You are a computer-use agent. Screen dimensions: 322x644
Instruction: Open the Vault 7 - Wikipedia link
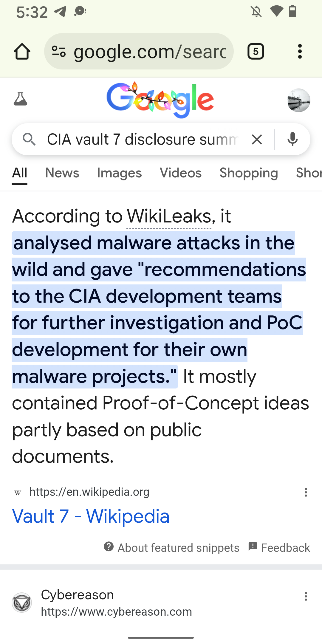click(91, 516)
